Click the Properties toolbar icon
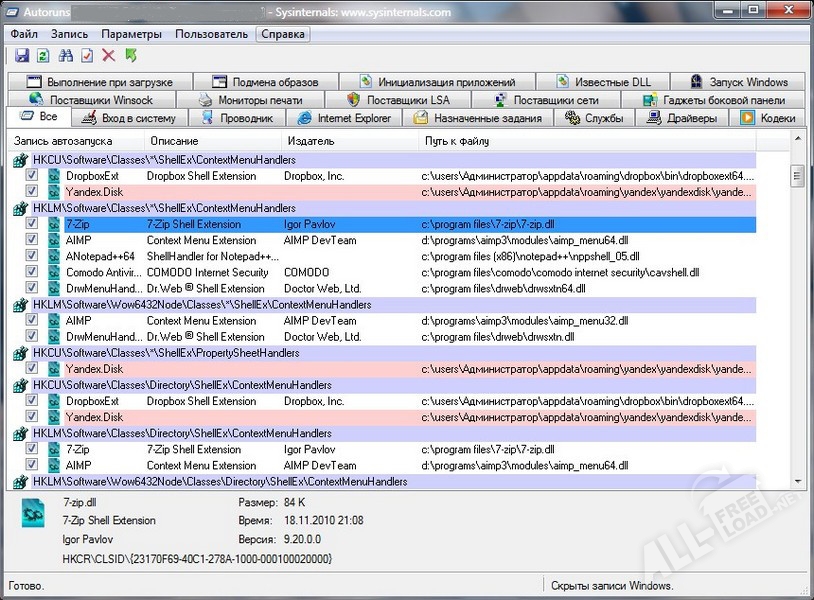 click(x=88, y=56)
